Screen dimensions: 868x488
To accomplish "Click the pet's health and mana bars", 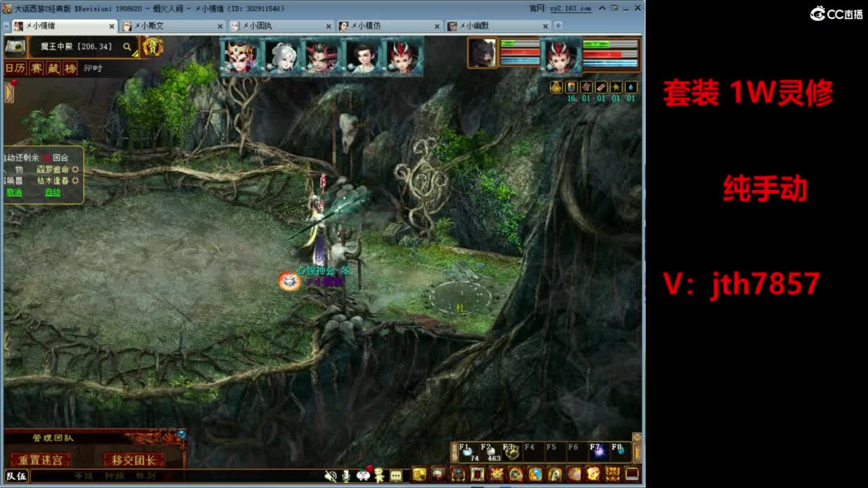I will [x=519, y=52].
